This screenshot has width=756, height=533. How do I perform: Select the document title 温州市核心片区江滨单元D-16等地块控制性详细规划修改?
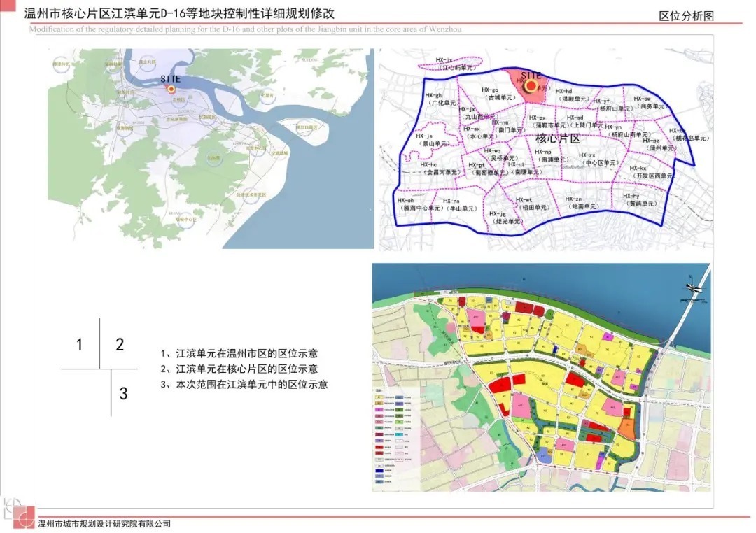(179, 13)
